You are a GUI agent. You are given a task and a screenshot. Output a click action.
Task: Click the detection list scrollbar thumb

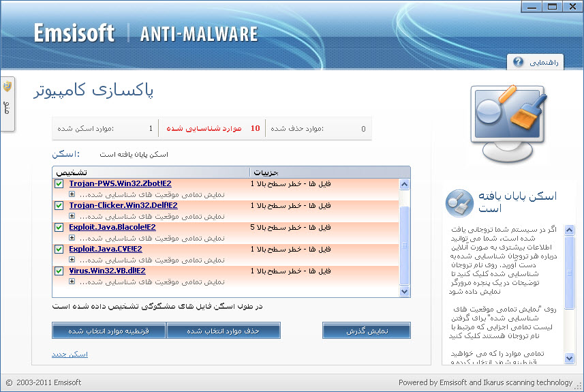tap(405, 245)
